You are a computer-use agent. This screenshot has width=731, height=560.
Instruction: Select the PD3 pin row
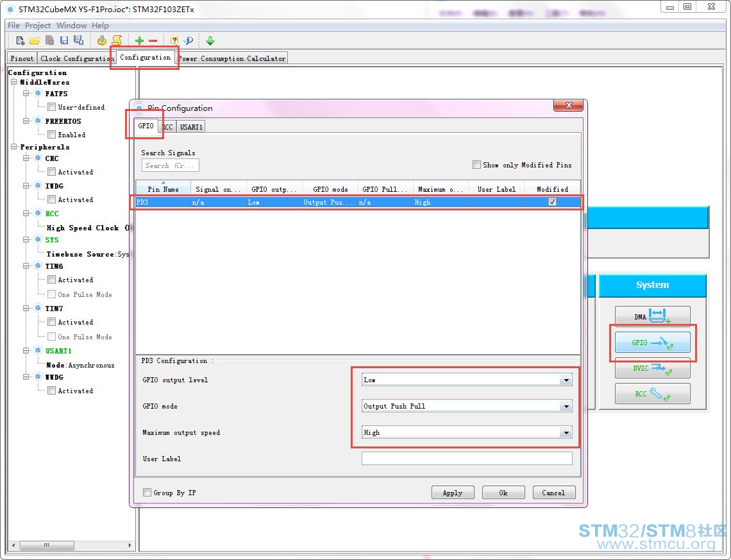tap(358, 202)
